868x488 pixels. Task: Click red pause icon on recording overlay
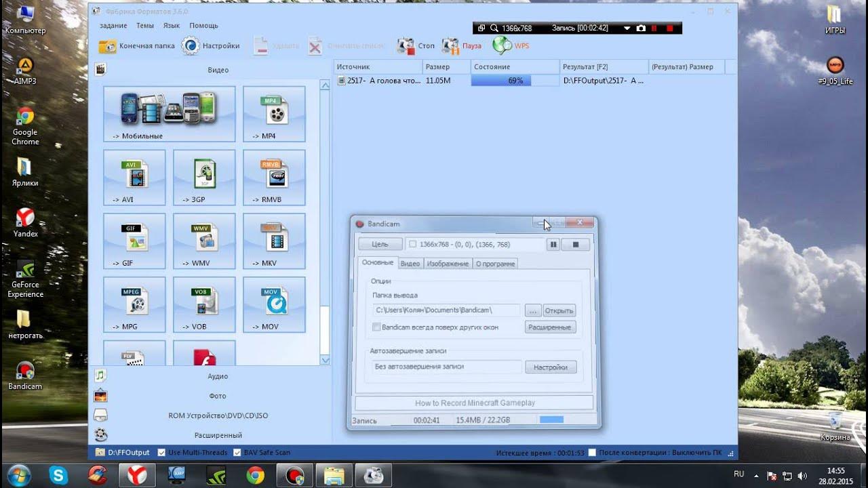654,28
